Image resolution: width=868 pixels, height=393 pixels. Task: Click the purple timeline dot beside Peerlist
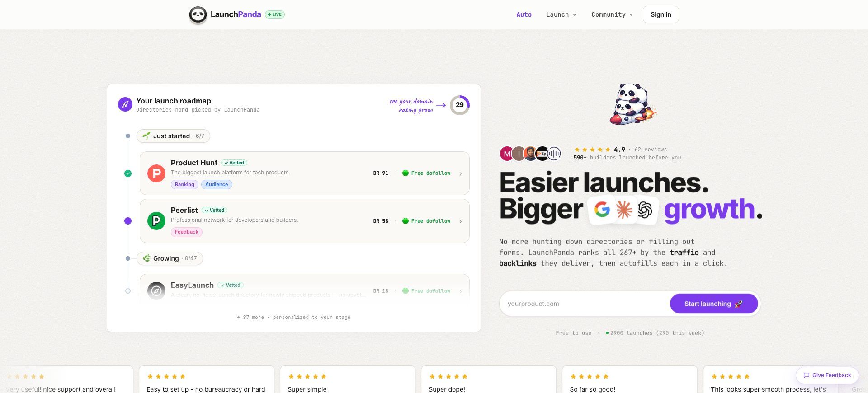pyautogui.click(x=128, y=221)
